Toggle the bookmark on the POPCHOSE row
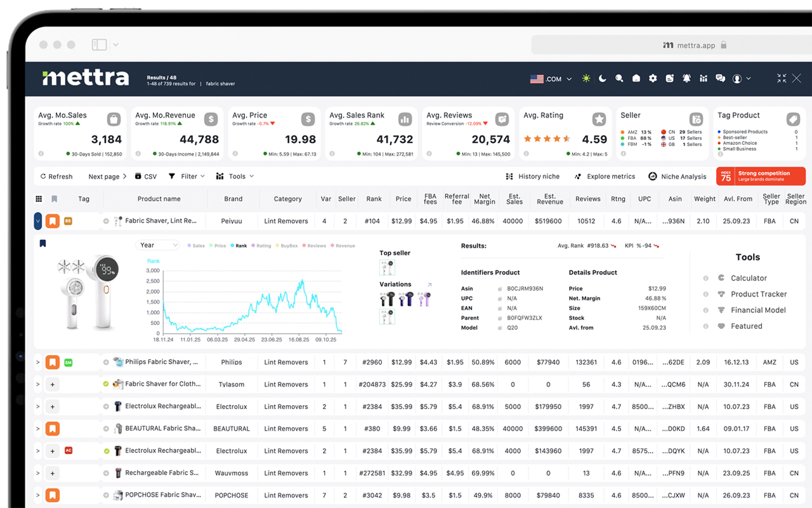Screen dimensions: 812x508 tap(53, 495)
